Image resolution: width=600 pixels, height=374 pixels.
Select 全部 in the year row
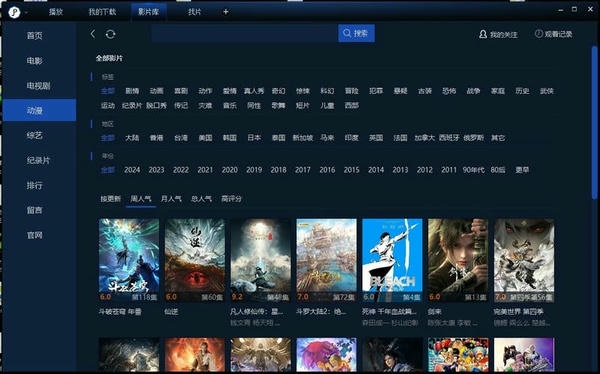108,170
